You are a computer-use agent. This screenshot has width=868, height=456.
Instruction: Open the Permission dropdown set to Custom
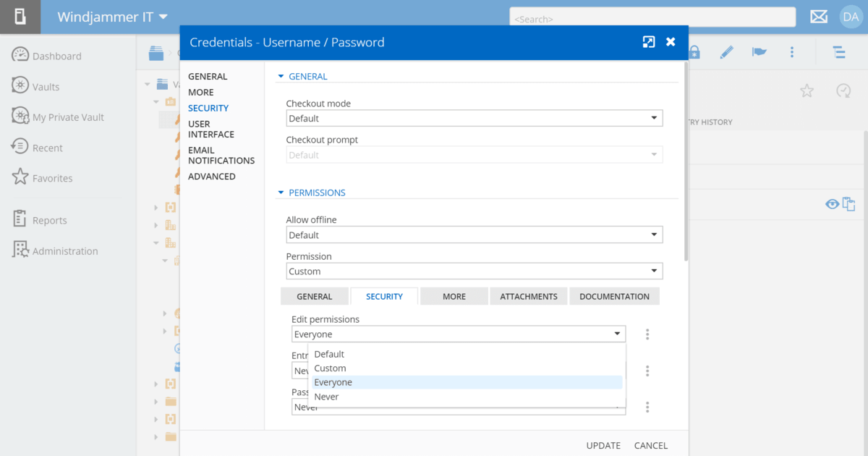[x=475, y=271]
